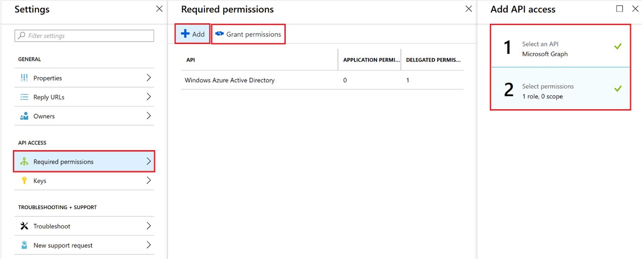The width and height of the screenshot is (644, 259).
Task: Click the yellow Keys icon
Action: (x=24, y=180)
